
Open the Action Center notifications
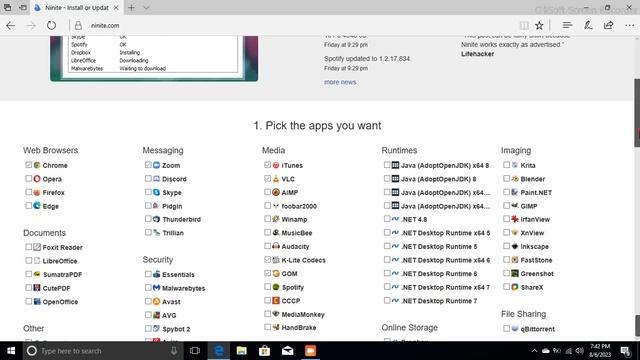pyautogui.click(x=626, y=351)
